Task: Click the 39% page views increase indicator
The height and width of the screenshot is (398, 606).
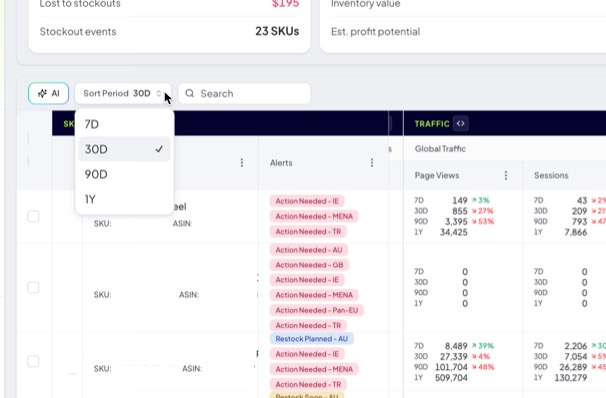Action: [x=483, y=346]
